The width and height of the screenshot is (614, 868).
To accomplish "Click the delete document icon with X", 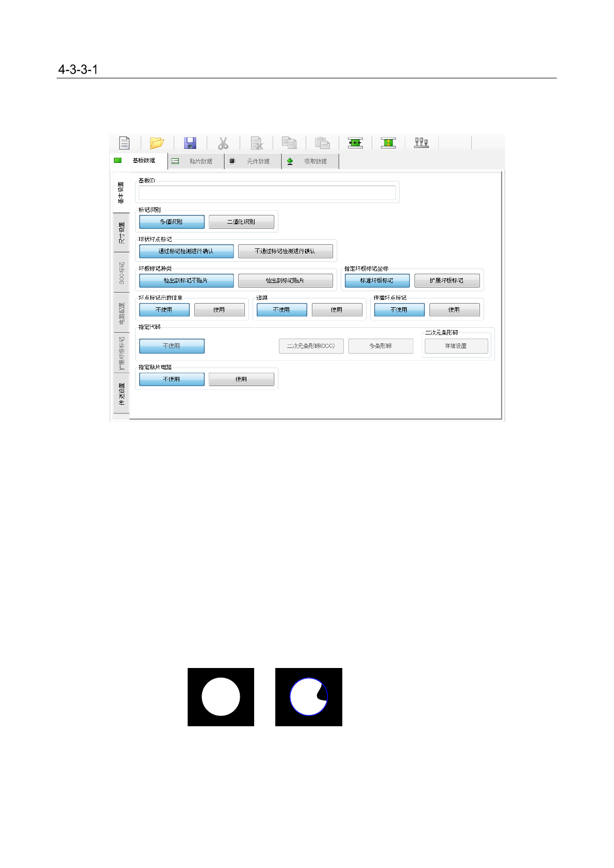I will (256, 143).
